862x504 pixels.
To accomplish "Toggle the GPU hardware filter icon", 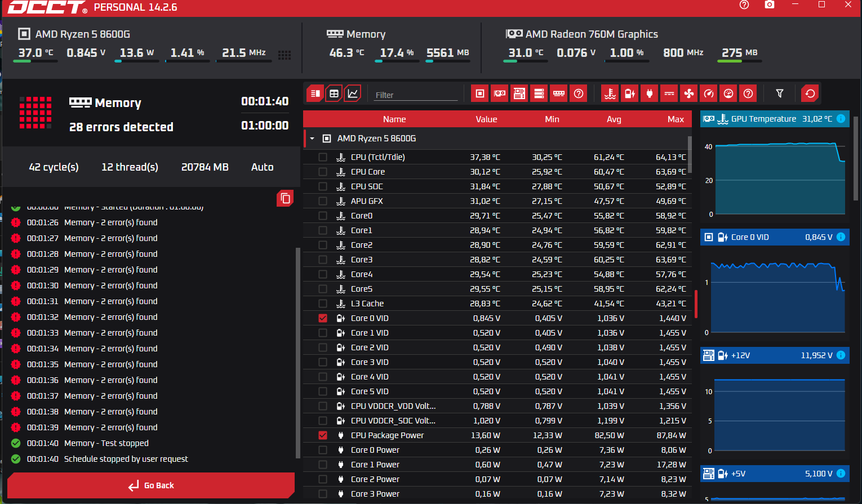I will tap(500, 93).
